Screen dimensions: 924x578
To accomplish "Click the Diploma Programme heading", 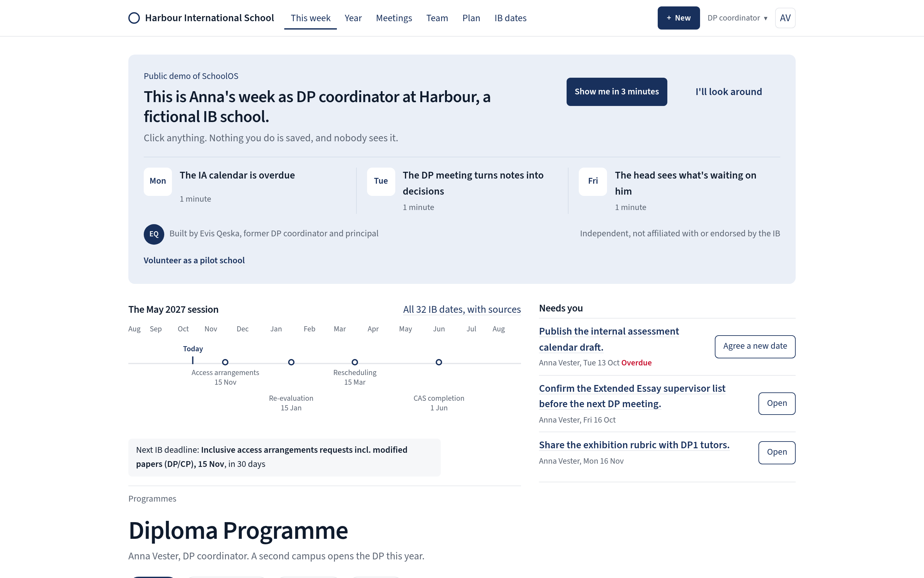I will [238, 530].
